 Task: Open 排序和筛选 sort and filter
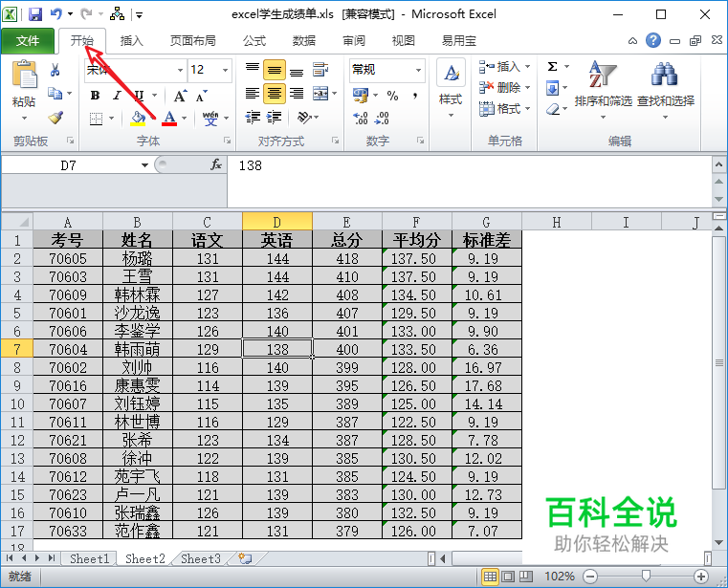(603, 90)
